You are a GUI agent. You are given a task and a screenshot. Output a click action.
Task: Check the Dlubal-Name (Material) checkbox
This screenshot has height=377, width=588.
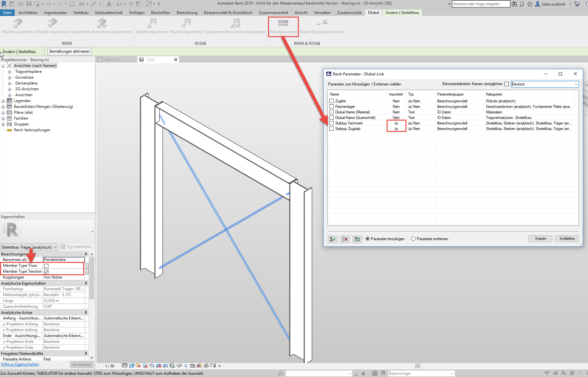click(x=332, y=112)
